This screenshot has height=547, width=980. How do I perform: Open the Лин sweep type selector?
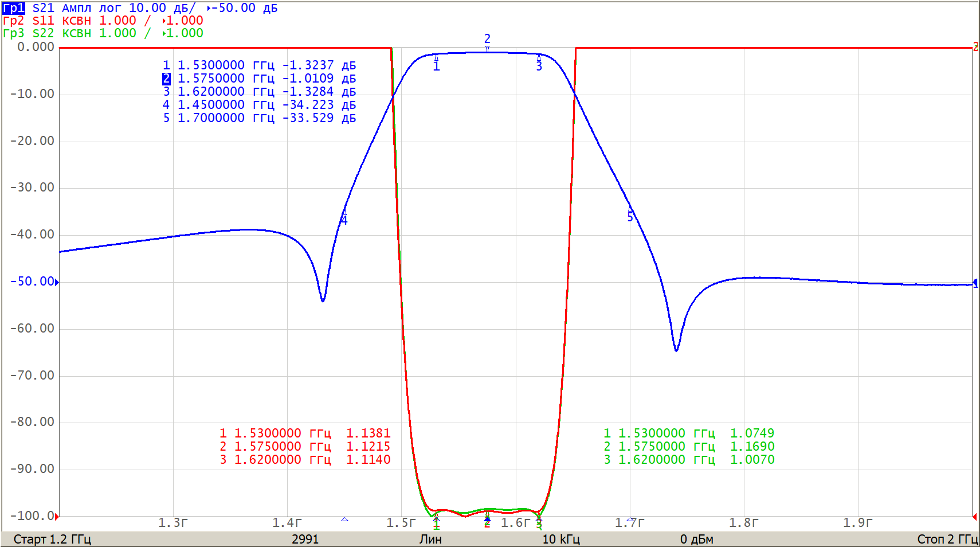pos(430,539)
